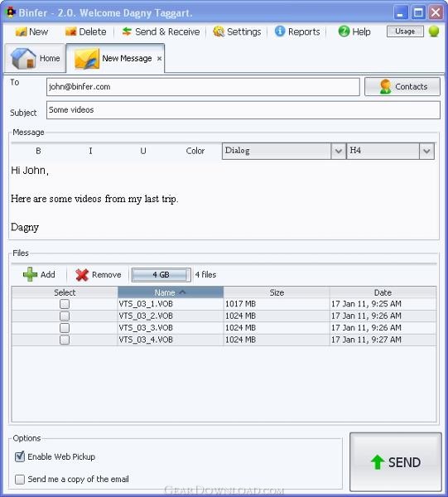Click the Subject input field
This screenshot has height=497, width=448.
click(243, 110)
